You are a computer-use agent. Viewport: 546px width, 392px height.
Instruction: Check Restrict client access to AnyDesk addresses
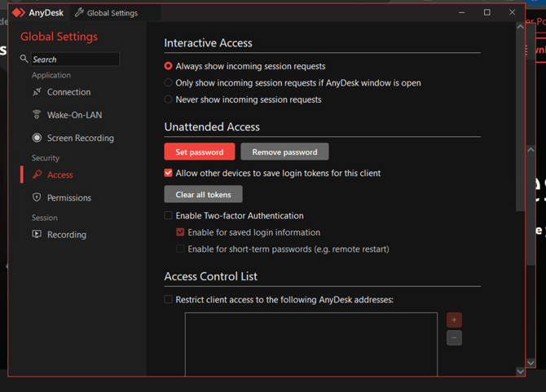click(168, 299)
